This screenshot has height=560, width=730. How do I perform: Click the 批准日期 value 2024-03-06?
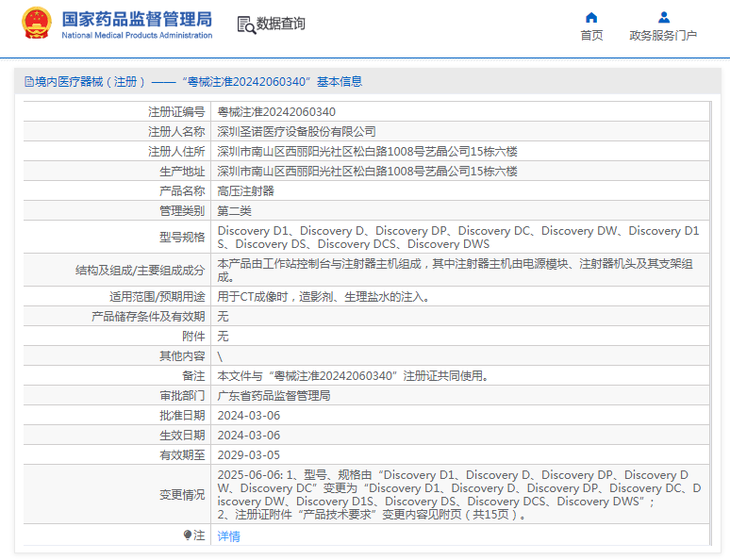point(249,415)
